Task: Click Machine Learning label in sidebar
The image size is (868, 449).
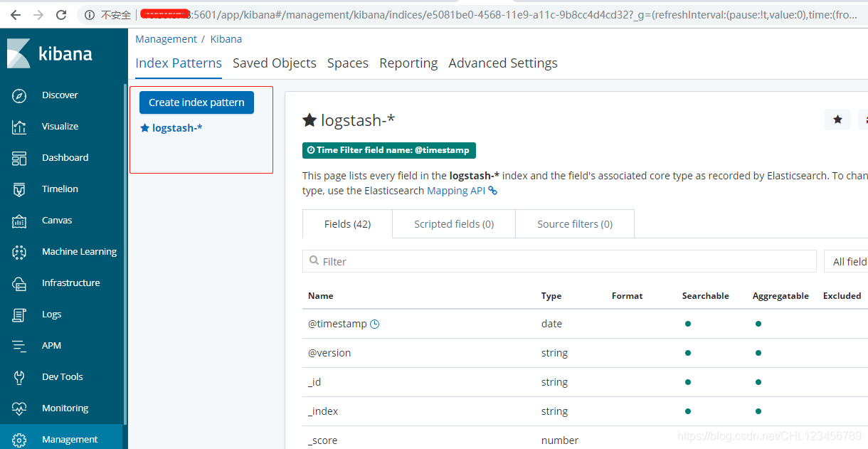Action: pyautogui.click(x=79, y=252)
